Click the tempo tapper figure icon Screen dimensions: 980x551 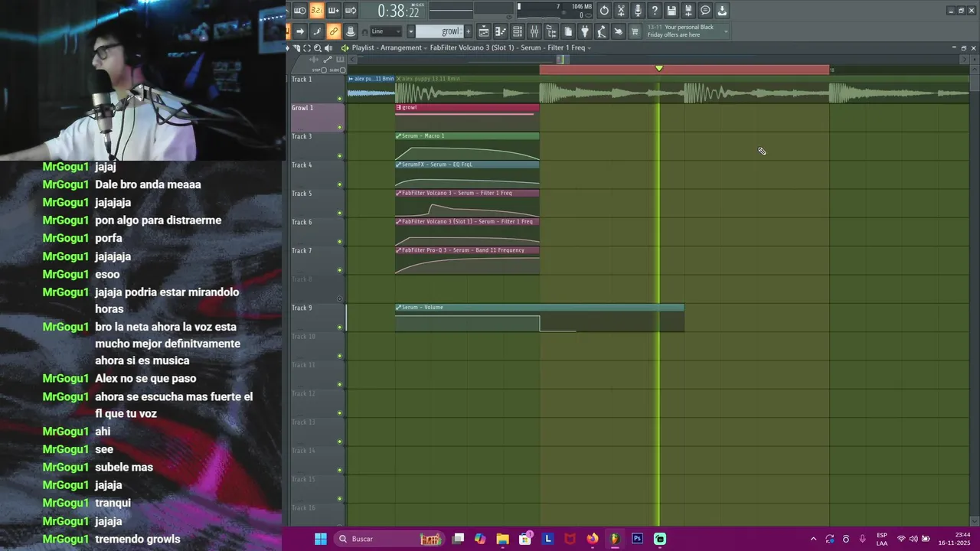[602, 31]
